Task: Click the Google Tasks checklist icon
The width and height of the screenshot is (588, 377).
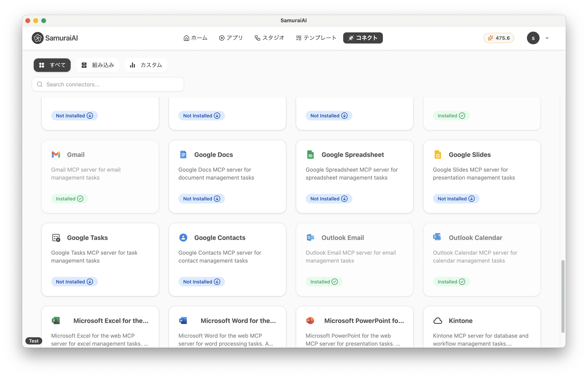Action: click(x=56, y=237)
